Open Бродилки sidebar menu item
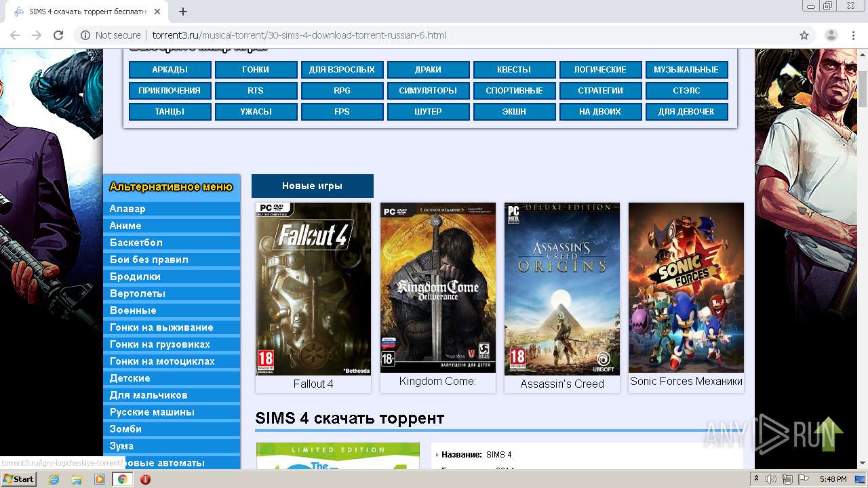The image size is (868, 488). click(x=172, y=277)
